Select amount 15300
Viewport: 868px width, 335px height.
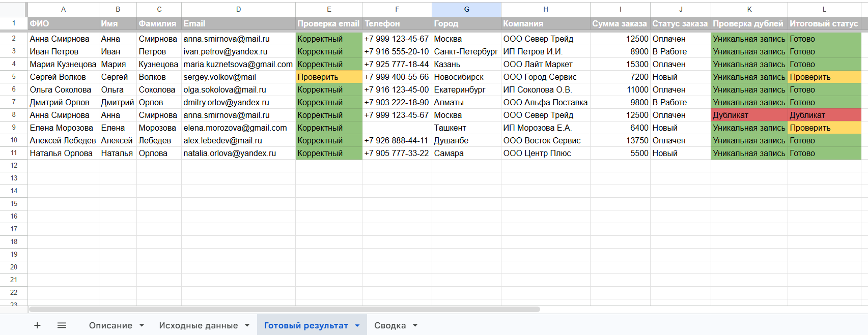click(x=620, y=64)
